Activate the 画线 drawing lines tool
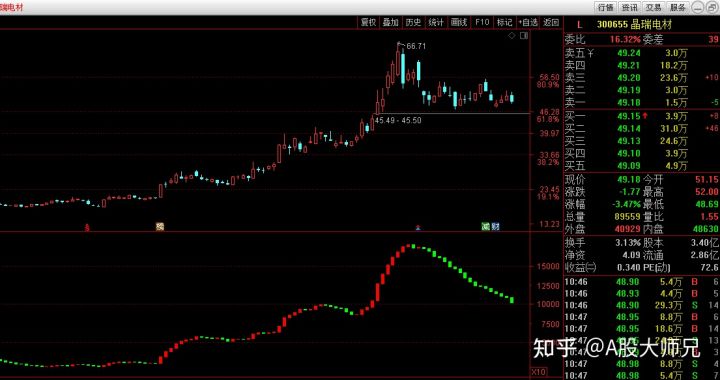Screen dimensions: 720x380 (459, 22)
